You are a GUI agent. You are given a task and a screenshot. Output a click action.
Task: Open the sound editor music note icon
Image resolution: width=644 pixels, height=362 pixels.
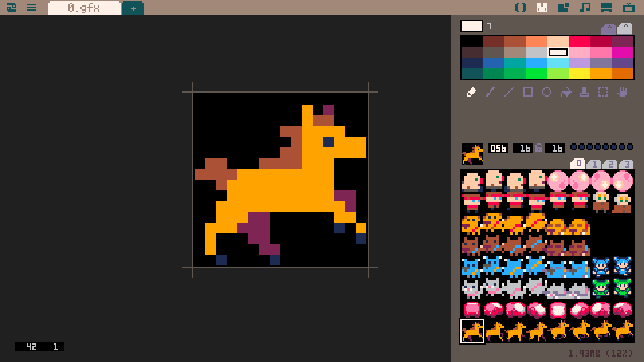[585, 7]
